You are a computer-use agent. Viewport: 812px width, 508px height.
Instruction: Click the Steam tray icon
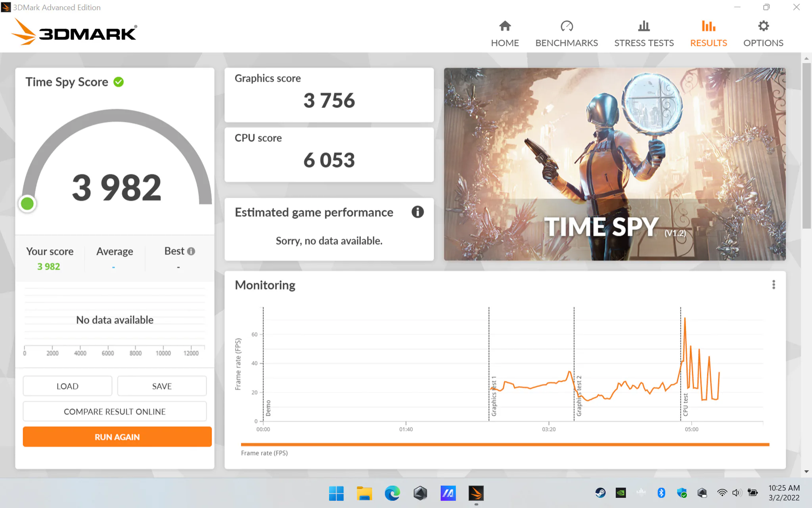tap(600, 493)
